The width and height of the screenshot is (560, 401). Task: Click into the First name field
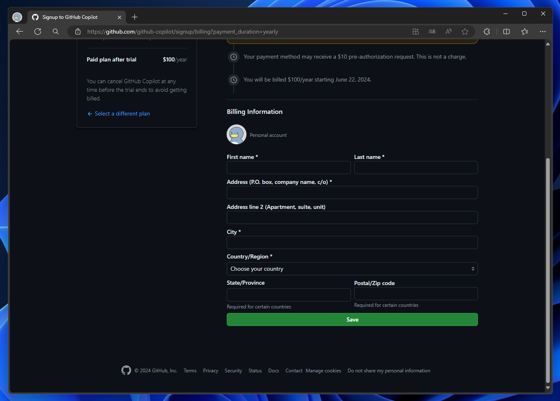289,167
